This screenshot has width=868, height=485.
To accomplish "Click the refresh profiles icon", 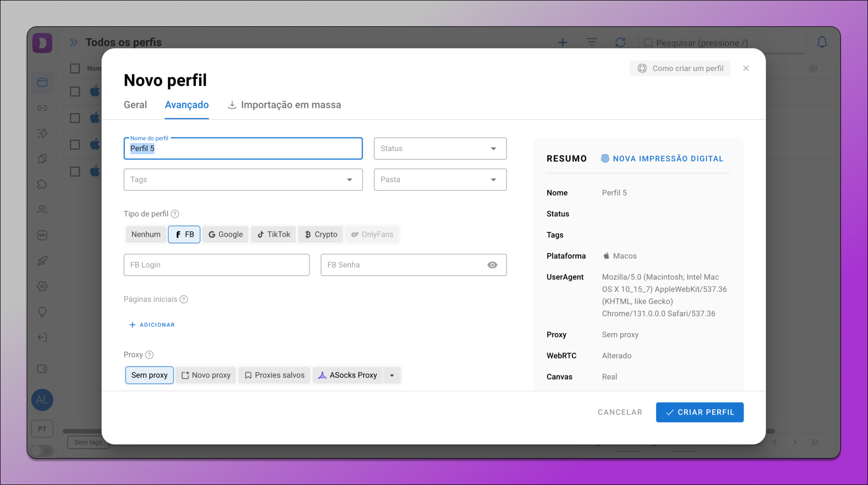I will tap(620, 43).
